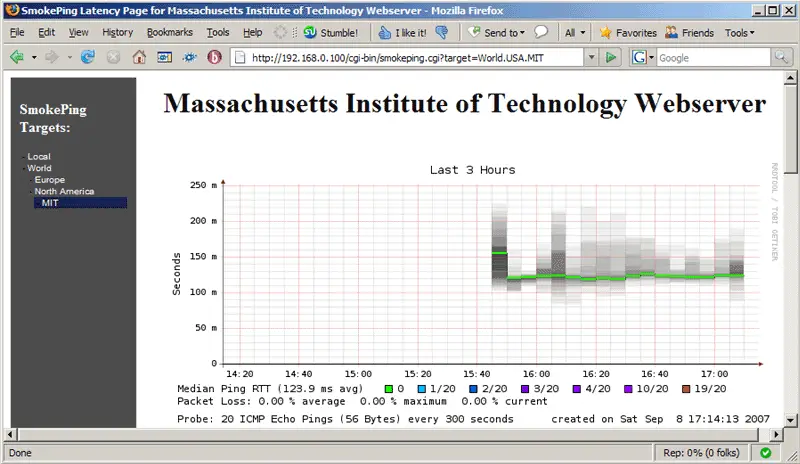This screenshot has width=800, height=464.
Task: Select World in SmokePing targets
Action: [39, 168]
